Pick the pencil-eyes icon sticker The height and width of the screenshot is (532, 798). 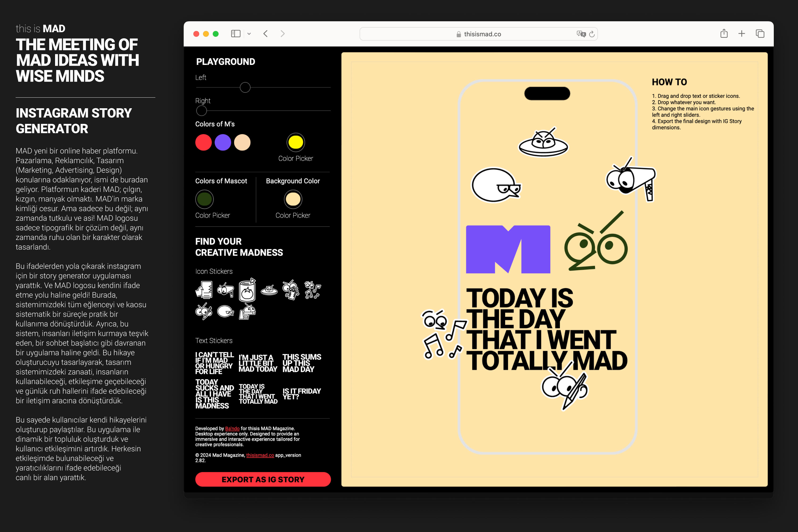[203, 311]
